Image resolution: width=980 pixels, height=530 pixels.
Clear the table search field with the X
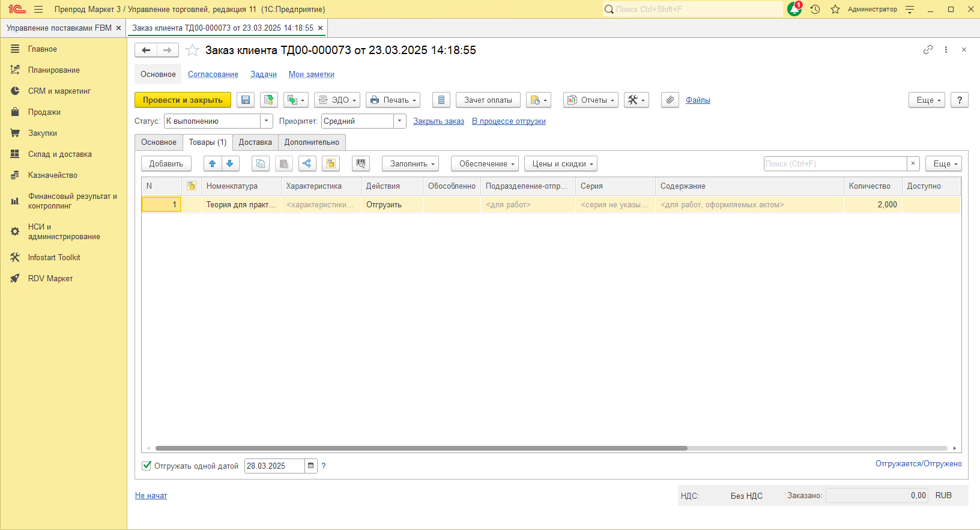913,164
